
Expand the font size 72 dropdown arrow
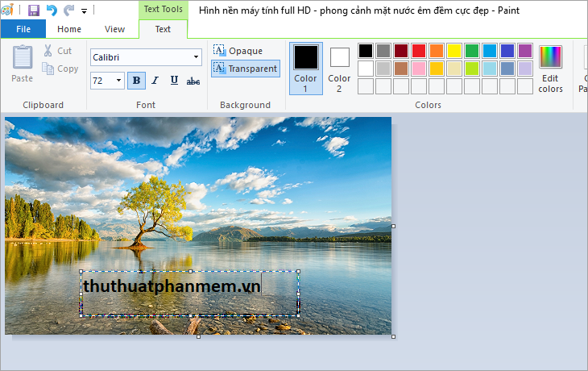(118, 81)
